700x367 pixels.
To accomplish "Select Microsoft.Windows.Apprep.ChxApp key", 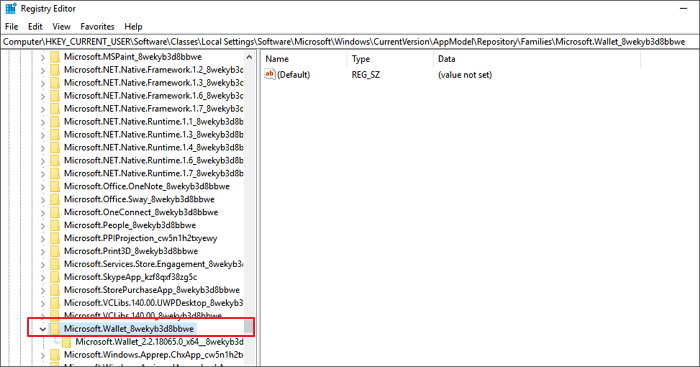I will (x=153, y=355).
